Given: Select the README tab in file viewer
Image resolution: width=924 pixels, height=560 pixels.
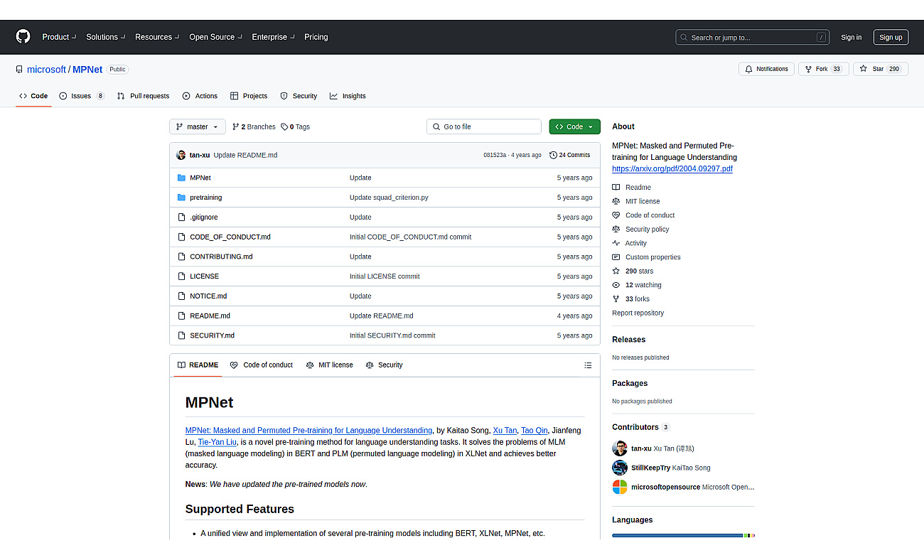Looking at the screenshot, I should point(198,365).
